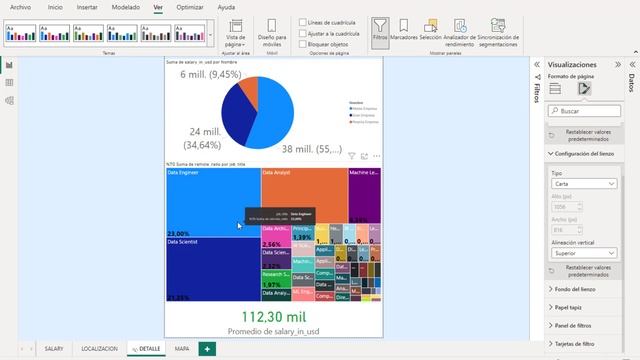The height and width of the screenshot is (360, 640).
Task: Enable Ajustar a la cuadrícula checkbox
Action: tap(302, 33)
